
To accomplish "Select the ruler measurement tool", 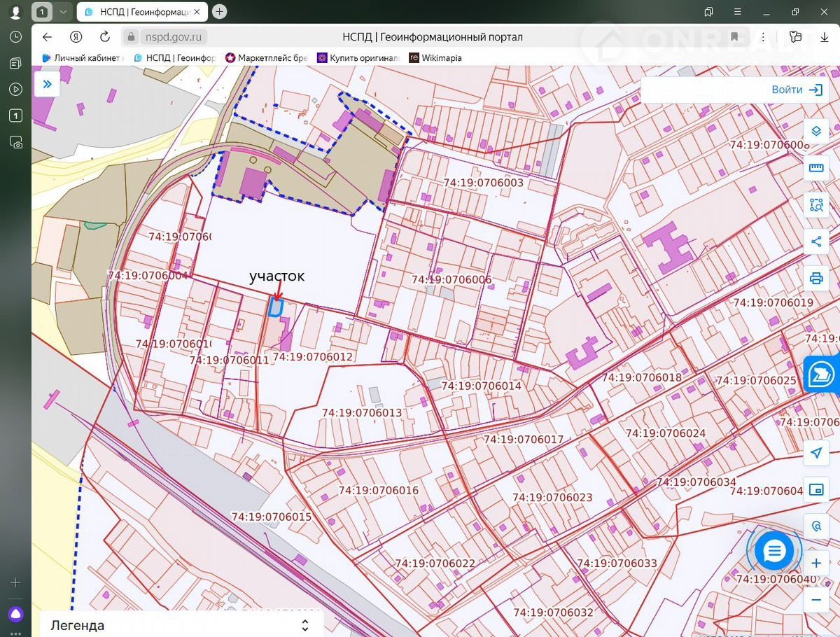I will point(815,168).
